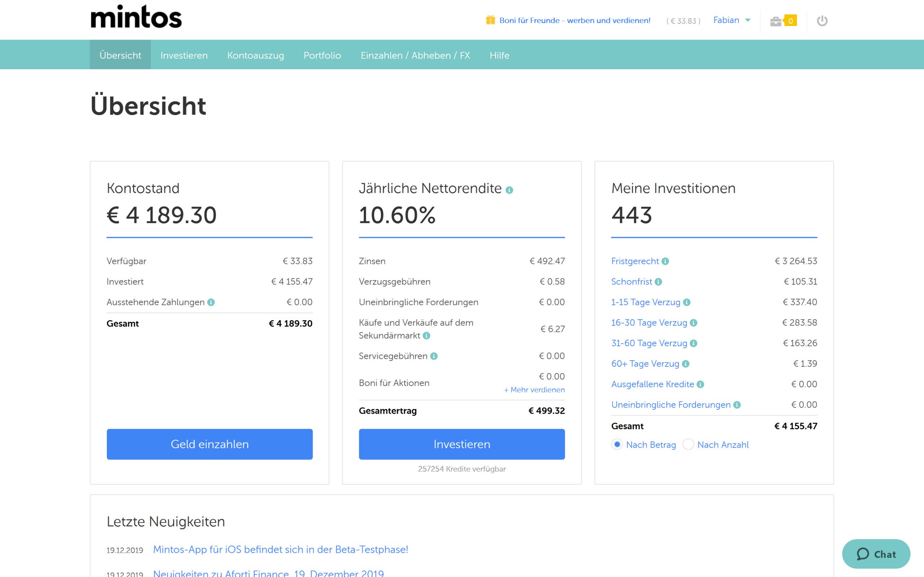Select the Nach Betrag radio button
Screen dimensions: 924x577
[x=617, y=445]
